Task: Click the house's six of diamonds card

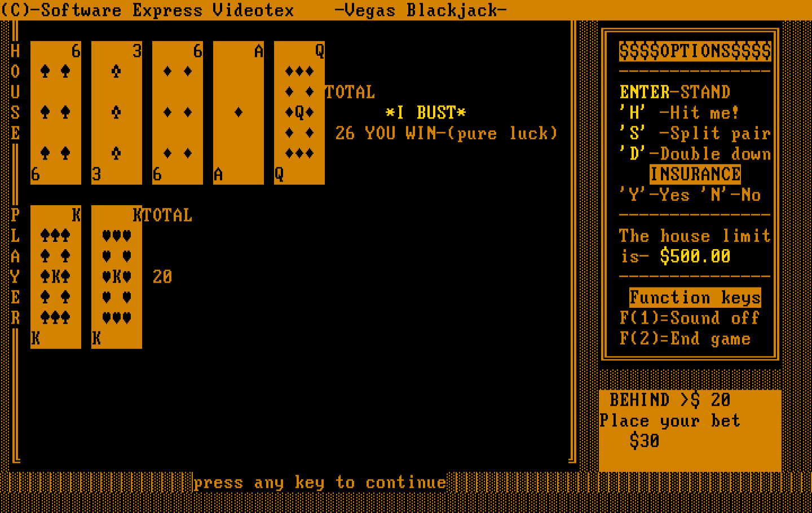Action: point(178,113)
